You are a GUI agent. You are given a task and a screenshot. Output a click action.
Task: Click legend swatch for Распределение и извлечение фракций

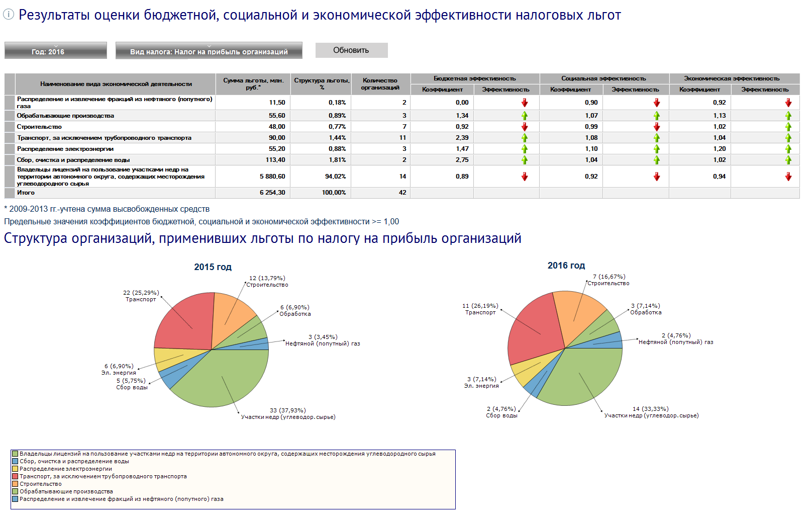pos(15,499)
